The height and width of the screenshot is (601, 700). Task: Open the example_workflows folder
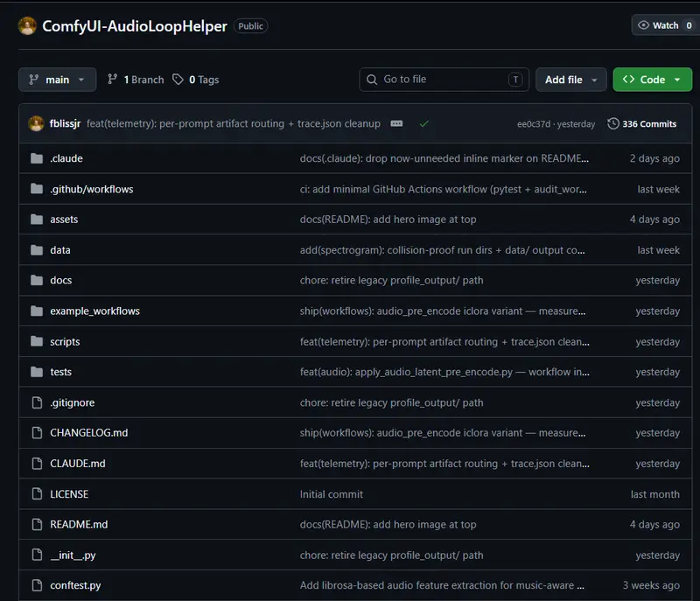[x=94, y=311]
